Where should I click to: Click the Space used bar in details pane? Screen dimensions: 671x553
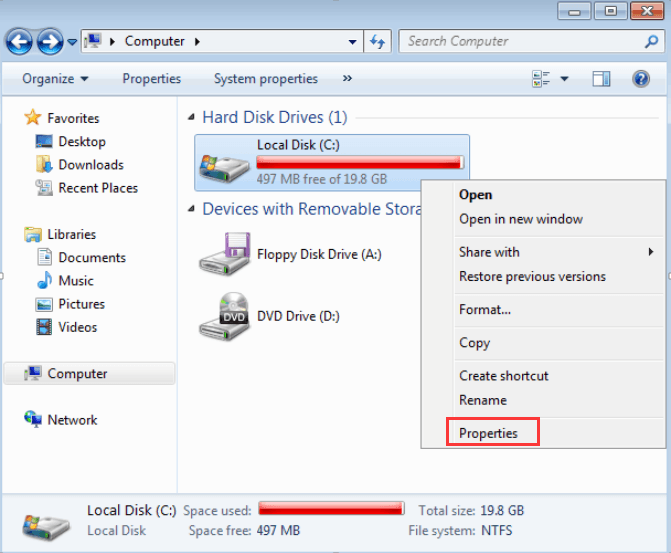[x=331, y=508]
